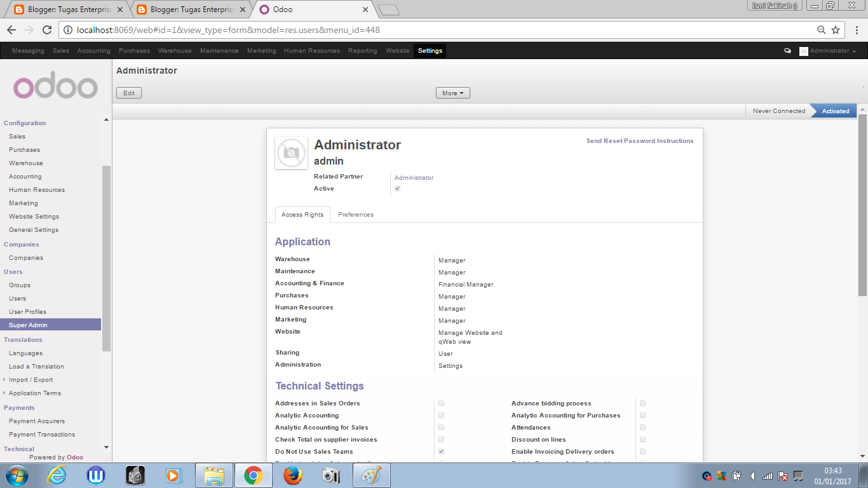Image resolution: width=868 pixels, height=488 pixels.
Task: Open Payment Acquirers in sidebar
Action: [37, 421]
